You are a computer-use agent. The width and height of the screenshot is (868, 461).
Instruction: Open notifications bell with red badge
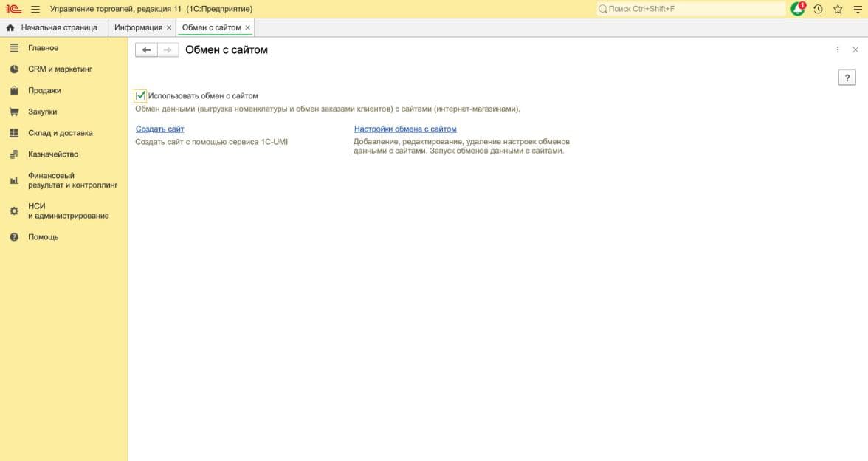[x=798, y=9]
